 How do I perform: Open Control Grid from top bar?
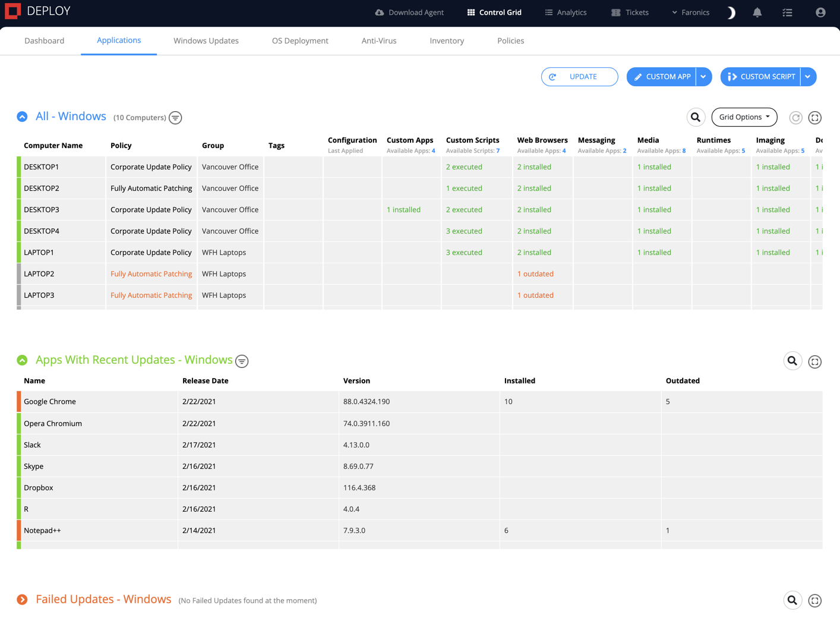coord(494,12)
